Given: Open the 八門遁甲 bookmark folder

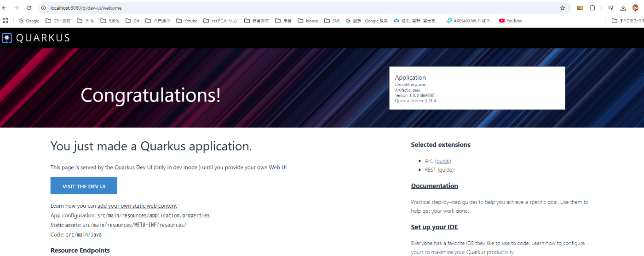Looking at the screenshot, I should point(157,21).
